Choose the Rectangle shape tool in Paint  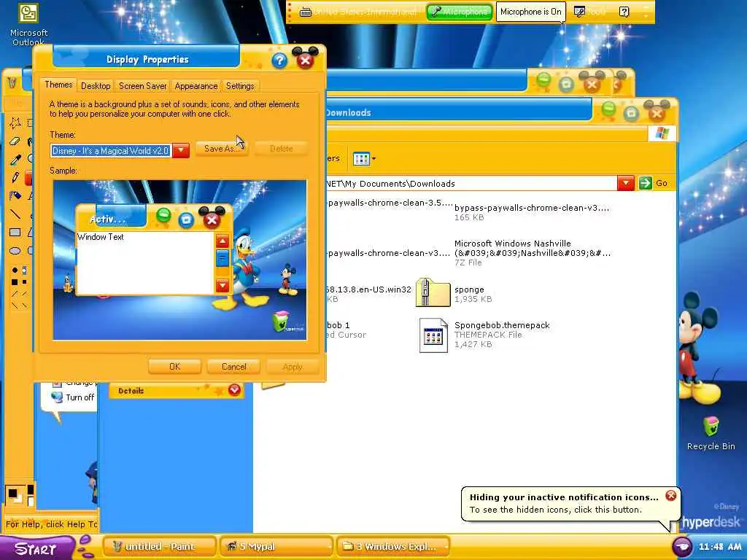point(15,233)
